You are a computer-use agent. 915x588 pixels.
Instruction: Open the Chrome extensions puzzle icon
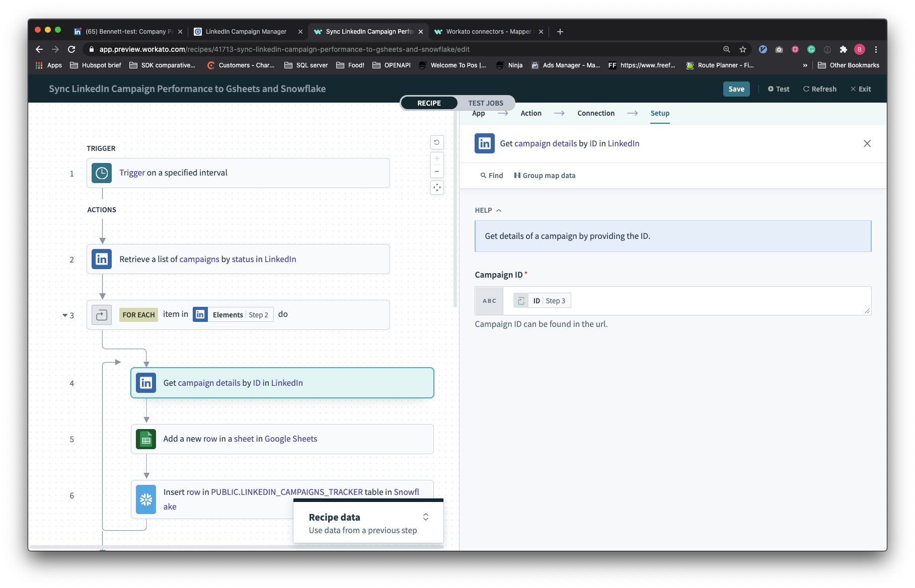844,49
